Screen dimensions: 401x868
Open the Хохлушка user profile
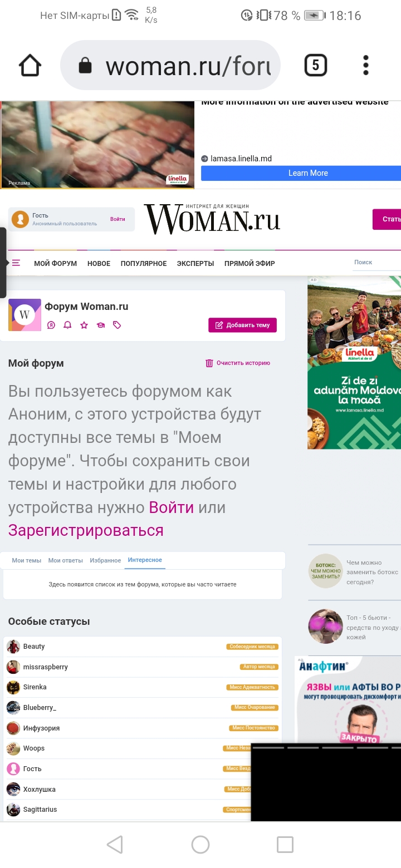[40, 789]
